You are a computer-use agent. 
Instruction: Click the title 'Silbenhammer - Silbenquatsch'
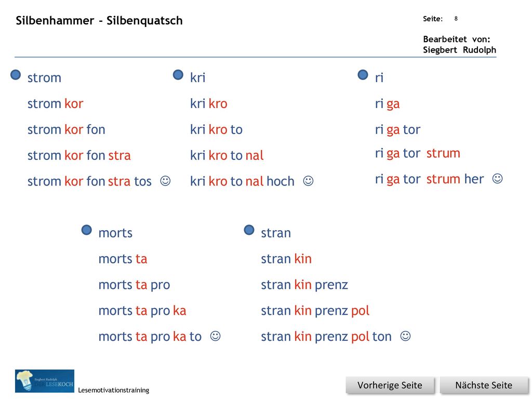(99, 21)
